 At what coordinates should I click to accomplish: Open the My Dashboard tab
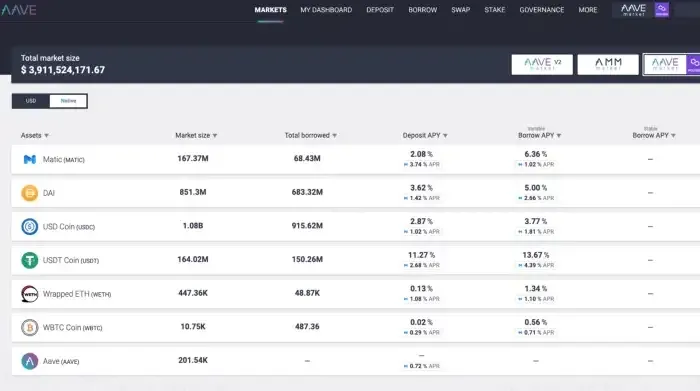(326, 10)
